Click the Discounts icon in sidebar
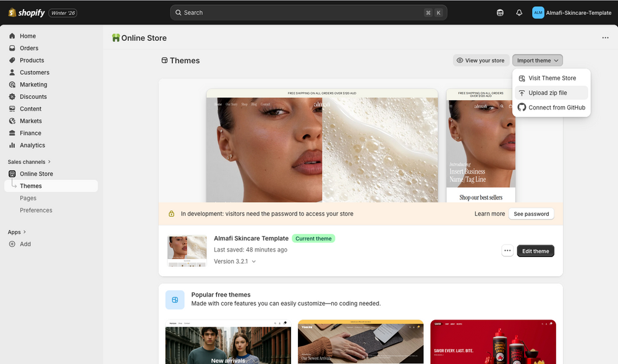 coord(12,96)
